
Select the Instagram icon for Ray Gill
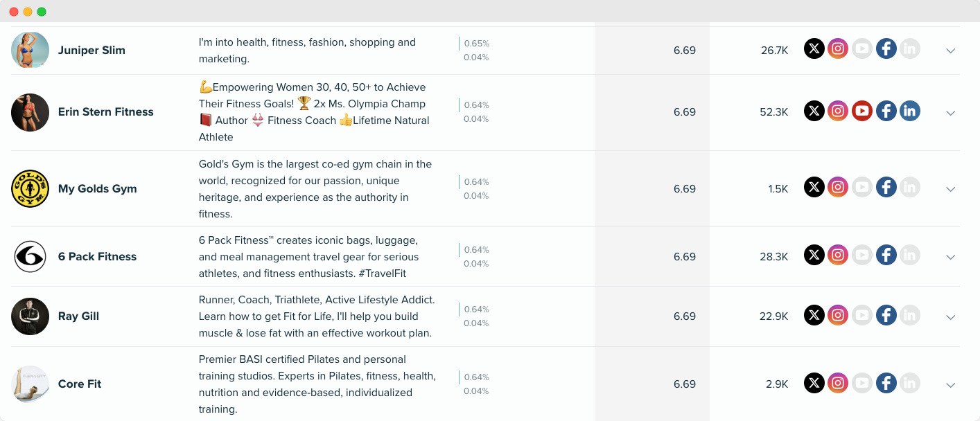[x=838, y=315]
